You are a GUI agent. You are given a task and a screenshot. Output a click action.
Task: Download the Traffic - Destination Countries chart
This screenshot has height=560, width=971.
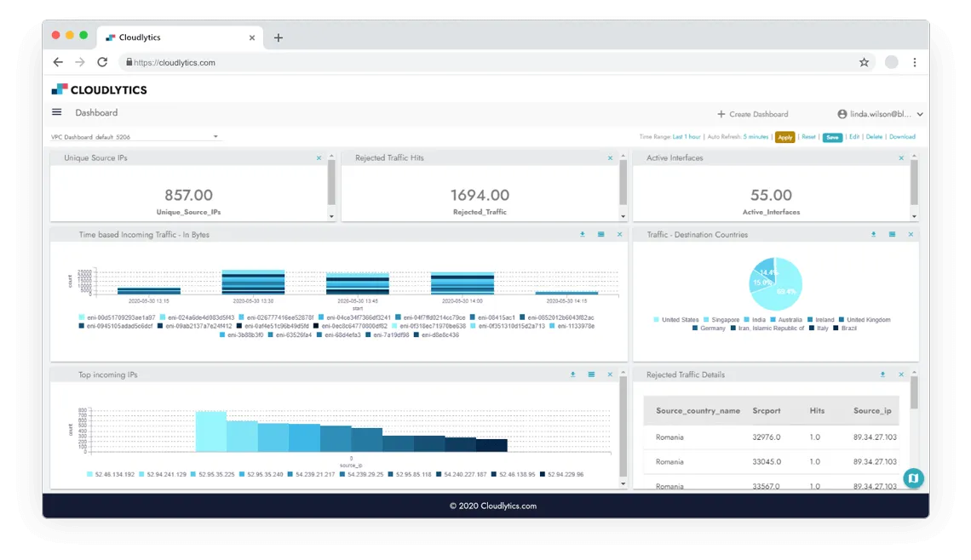coord(873,234)
